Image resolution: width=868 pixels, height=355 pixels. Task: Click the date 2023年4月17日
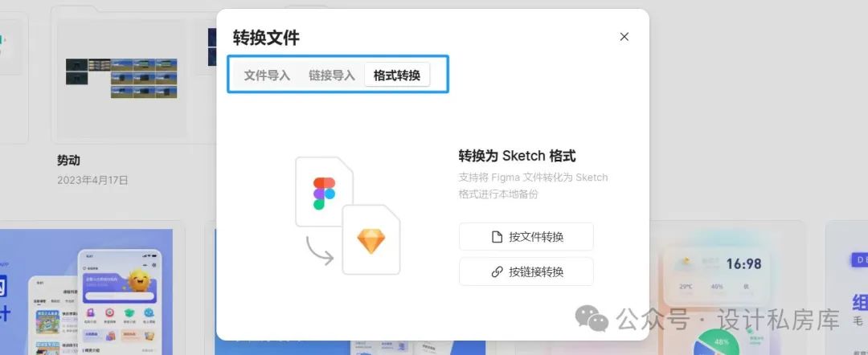click(93, 180)
